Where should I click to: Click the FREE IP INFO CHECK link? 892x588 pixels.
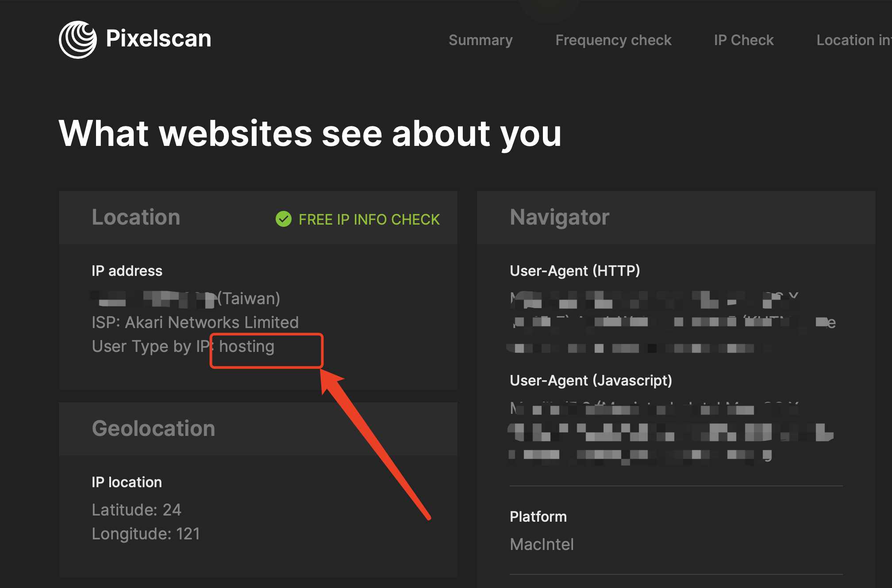369,219
